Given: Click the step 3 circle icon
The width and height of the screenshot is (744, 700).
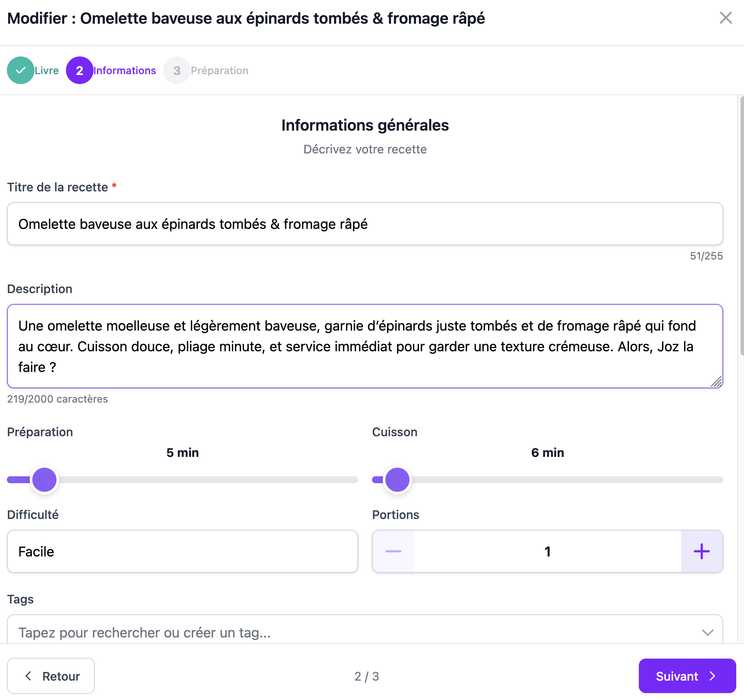Looking at the screenshot, I should click(x=176, y=70).
